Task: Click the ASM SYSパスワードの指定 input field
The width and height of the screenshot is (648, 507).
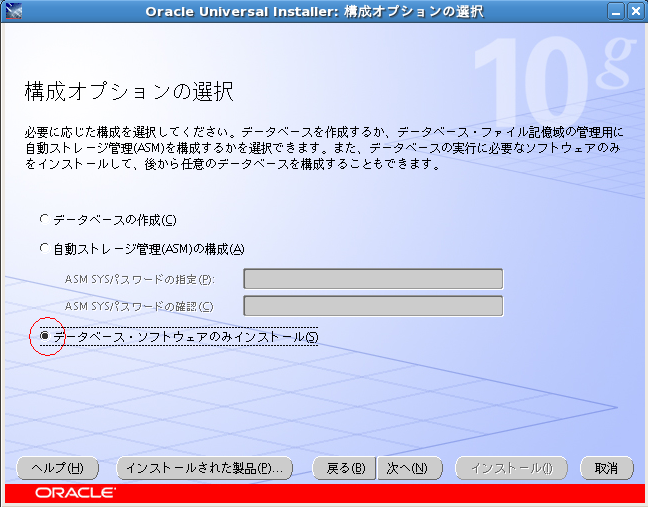Action: tap(373, 279)
